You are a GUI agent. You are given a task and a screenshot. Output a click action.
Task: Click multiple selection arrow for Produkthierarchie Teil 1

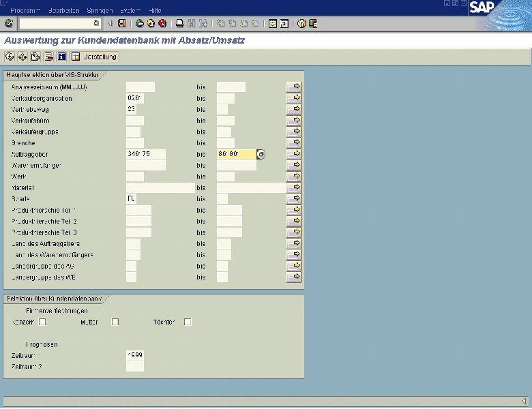[294, 210]
